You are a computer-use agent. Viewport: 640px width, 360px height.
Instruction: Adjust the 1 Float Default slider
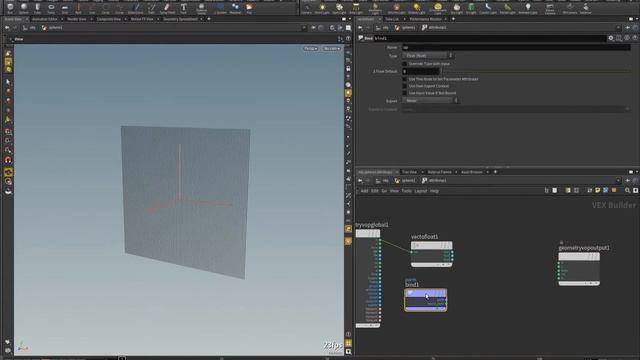tap(537, 71)
